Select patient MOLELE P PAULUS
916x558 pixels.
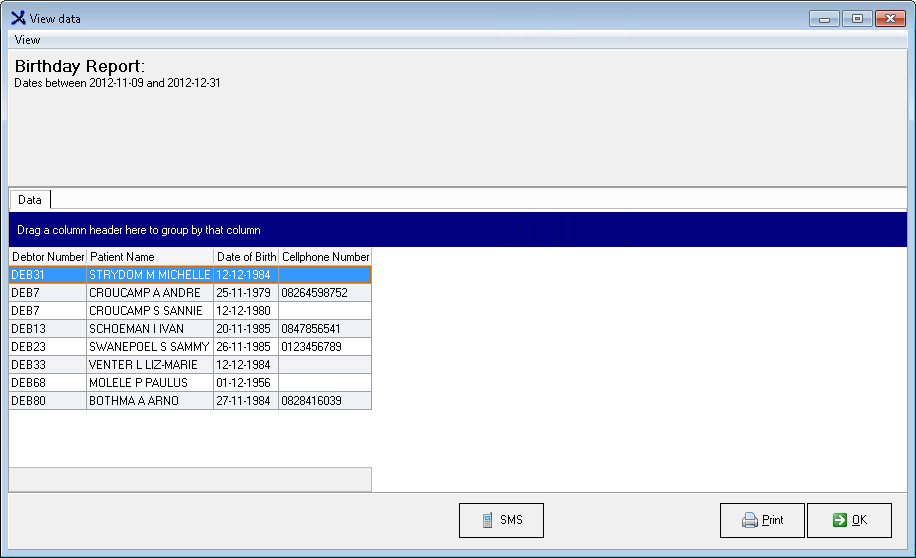(x=150, y=383)
